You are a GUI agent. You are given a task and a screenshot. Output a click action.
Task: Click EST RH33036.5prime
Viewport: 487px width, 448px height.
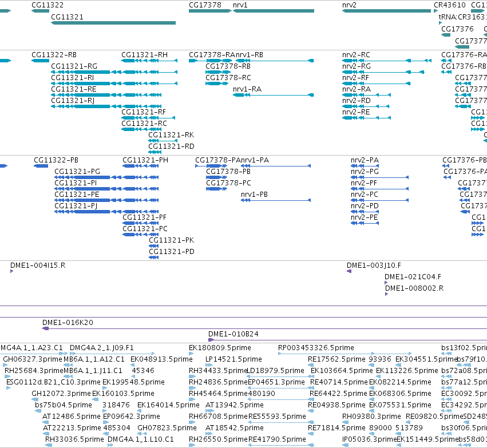[74, 439]
